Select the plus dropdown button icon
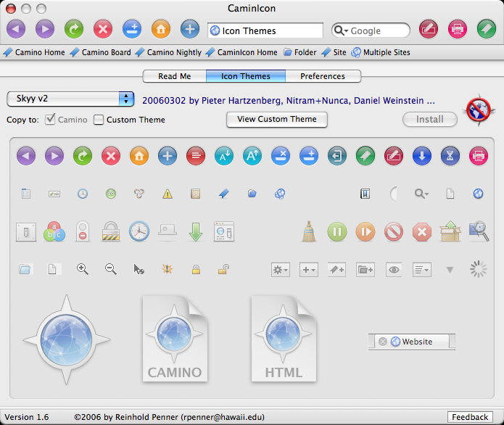Image resolution: width=504 pixels, height=425 pixels. click(x=309, y=270)
